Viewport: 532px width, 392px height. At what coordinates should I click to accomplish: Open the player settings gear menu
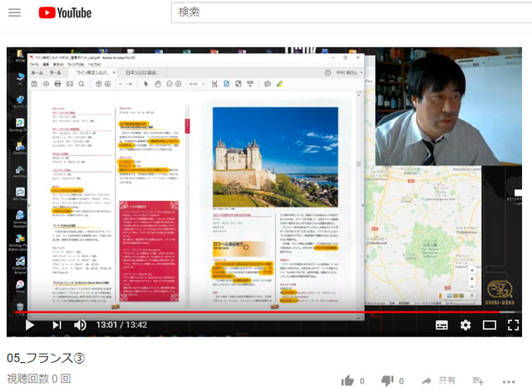pyautogui.click(x=465, y=325)
